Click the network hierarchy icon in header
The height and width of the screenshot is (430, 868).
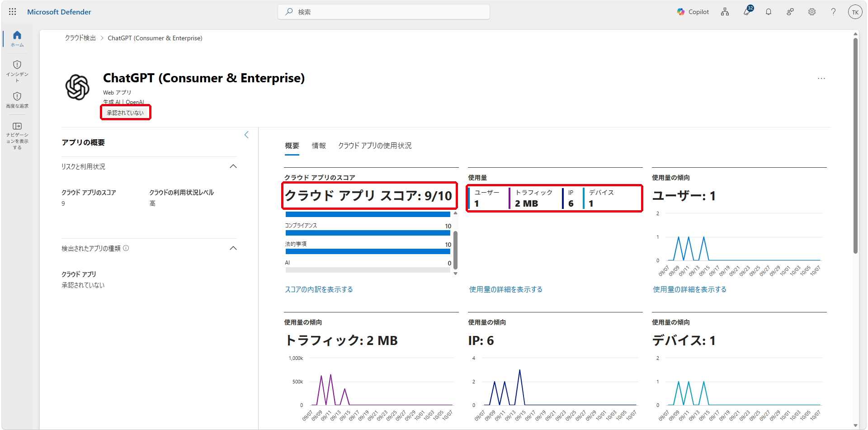click(725, 12)
